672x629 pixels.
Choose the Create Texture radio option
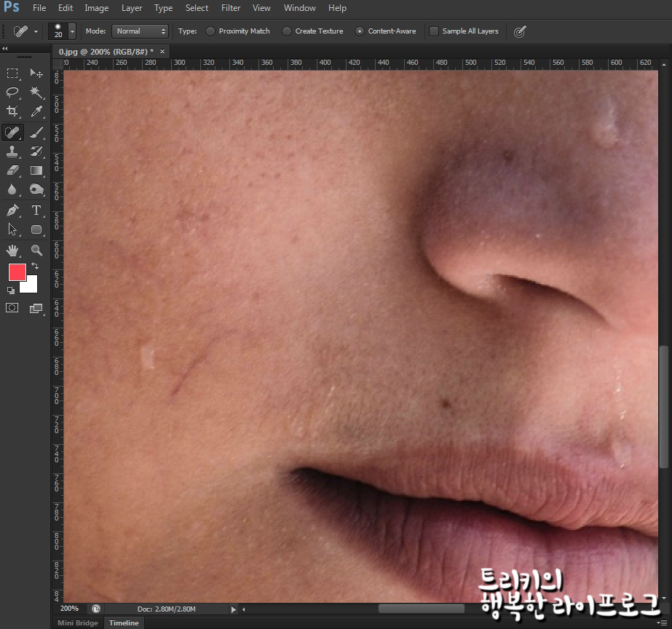[x=287, y=31]
